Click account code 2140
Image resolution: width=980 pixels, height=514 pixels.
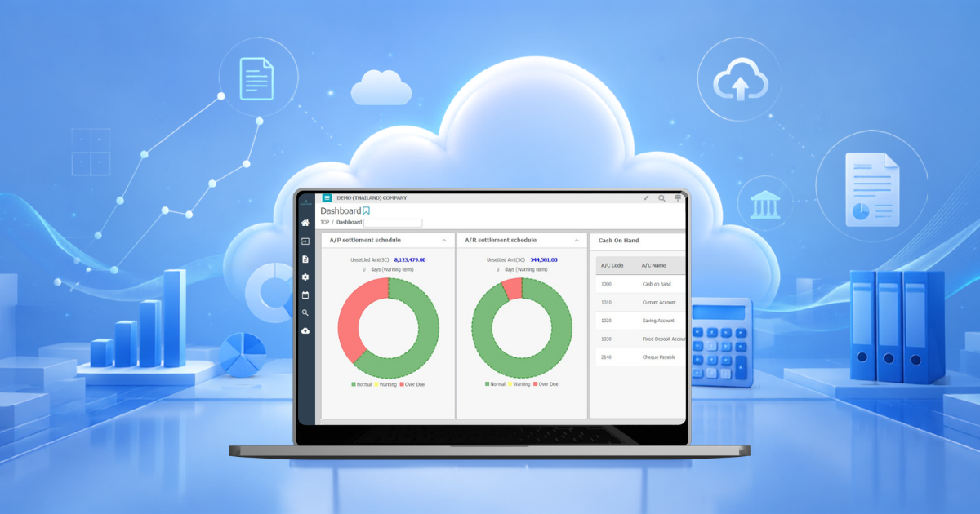point(606,357)
